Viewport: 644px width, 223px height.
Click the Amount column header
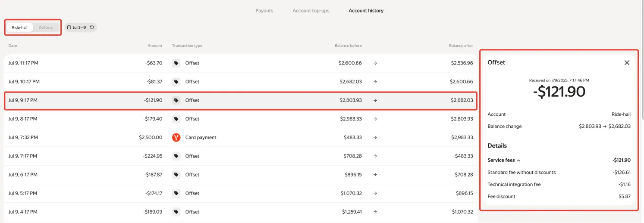[155, 46]
